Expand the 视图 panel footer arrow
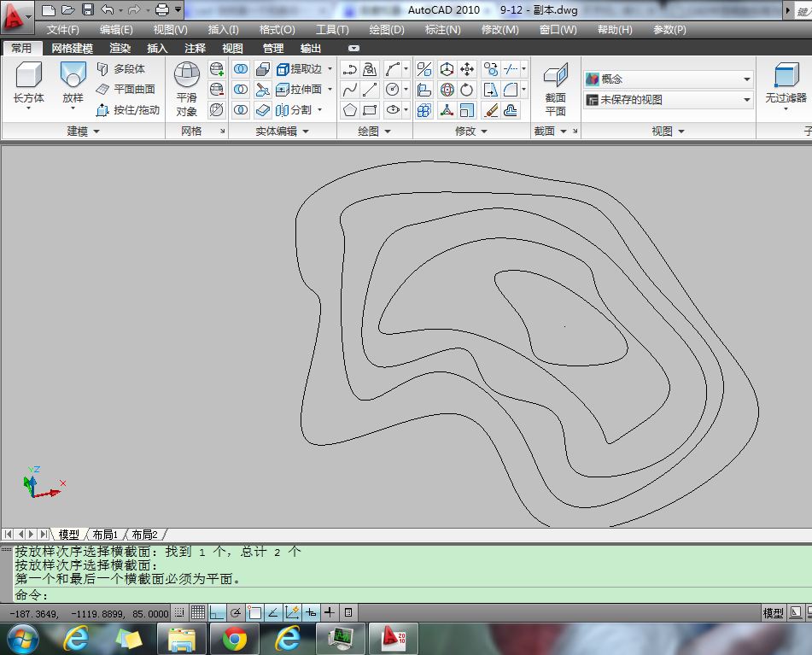 click(x=681, y=132)
